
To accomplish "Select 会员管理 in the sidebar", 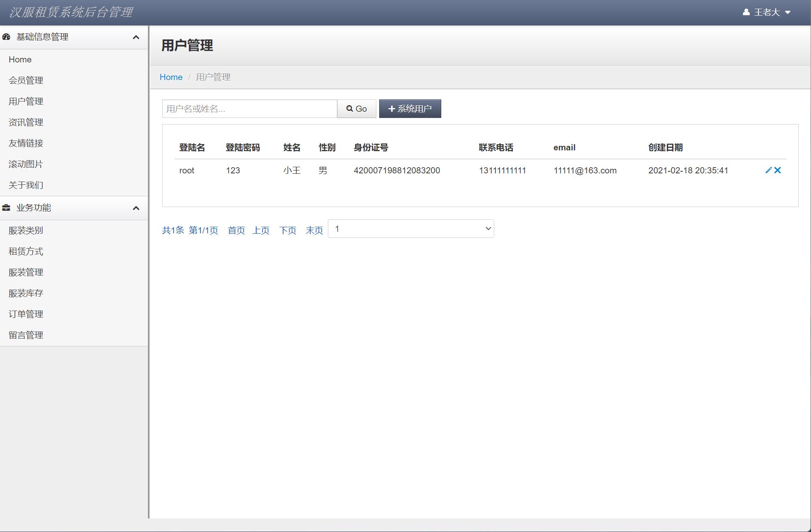I will coord(26,81).
